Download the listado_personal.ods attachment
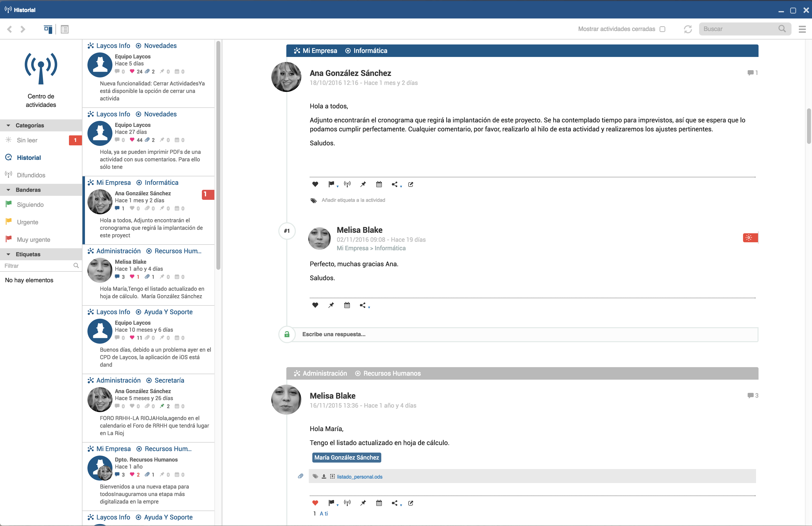The width and height of the screenshot is (812, 526). [x=324, y=477]
